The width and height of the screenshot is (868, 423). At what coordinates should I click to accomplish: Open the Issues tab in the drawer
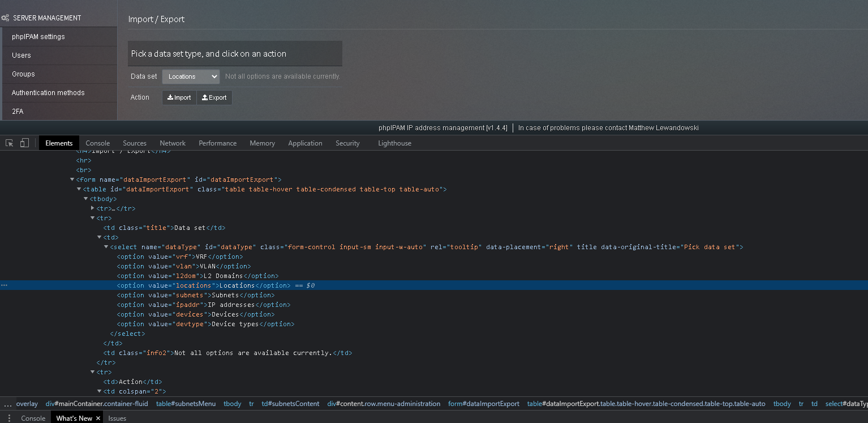click(x=117, y=418)
